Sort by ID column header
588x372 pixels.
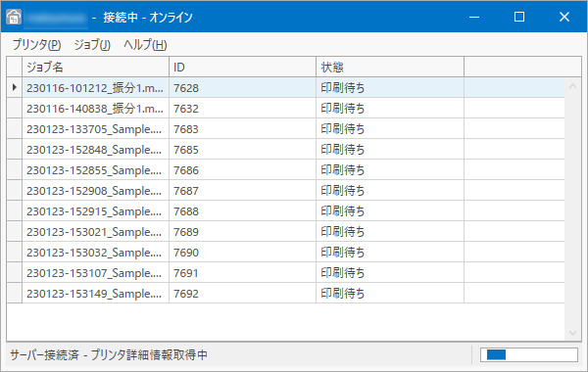(x=243, y=67)
